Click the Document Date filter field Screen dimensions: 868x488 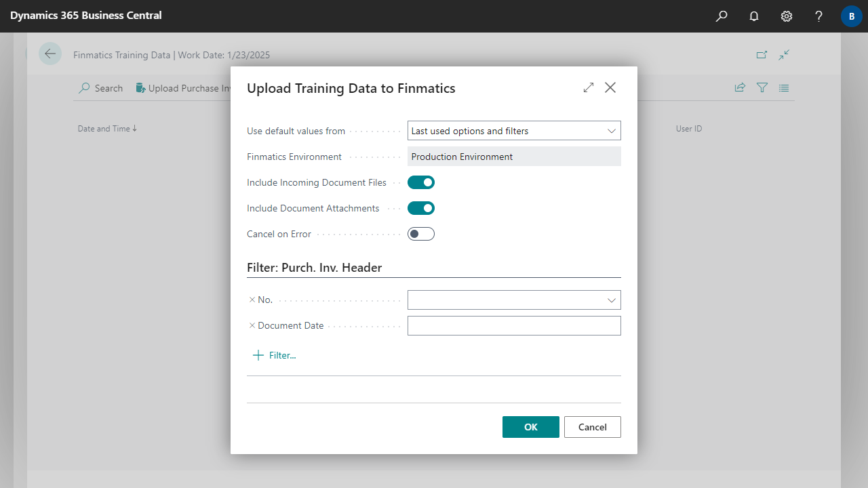point(514,325)
